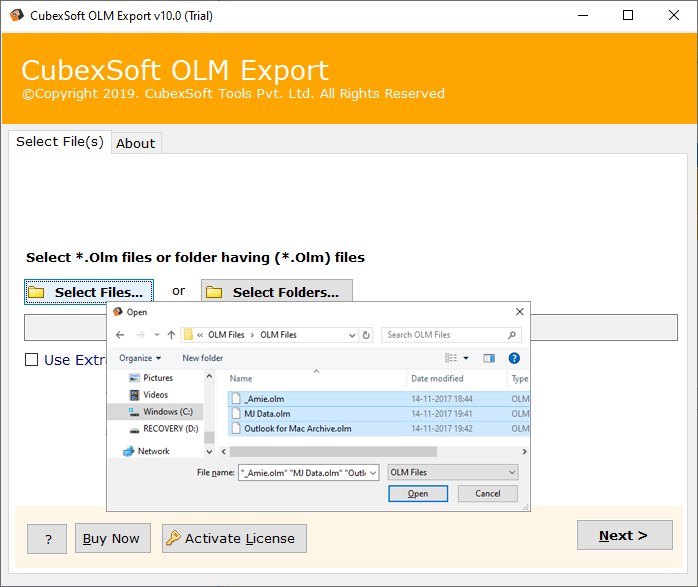Select the Network icon in sidebar

click(129, 451)
